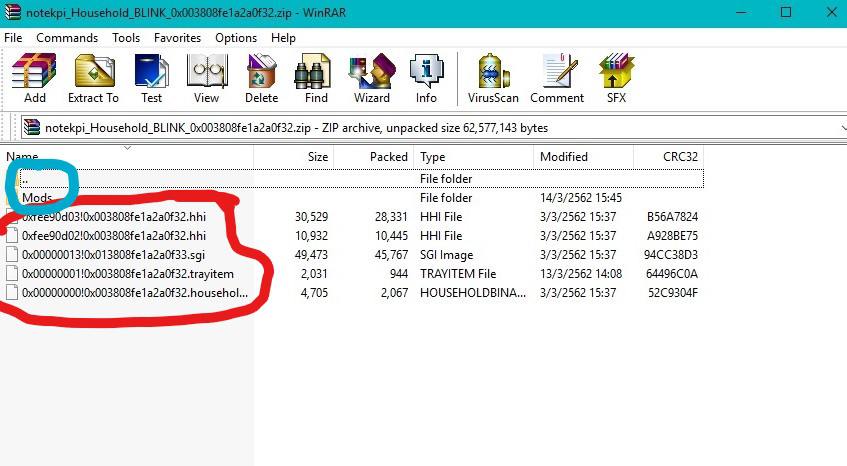Sort by the CRC32 column header
Image resolution: width=847 pixels, height=466 pixels.
coord(668,157)
